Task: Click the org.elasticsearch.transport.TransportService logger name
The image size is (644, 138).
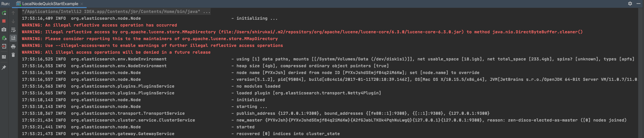Action: click(x=128, y=113)
